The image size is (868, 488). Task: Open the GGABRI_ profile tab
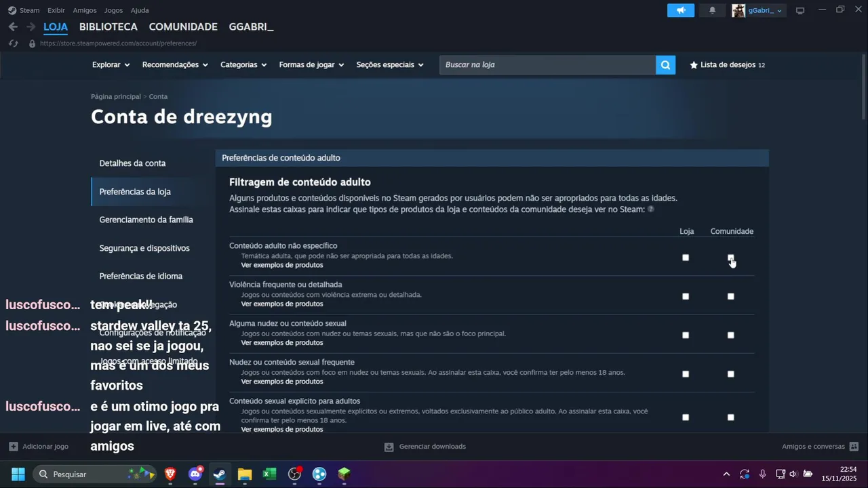pyautogui.click(x=251, y=27)
